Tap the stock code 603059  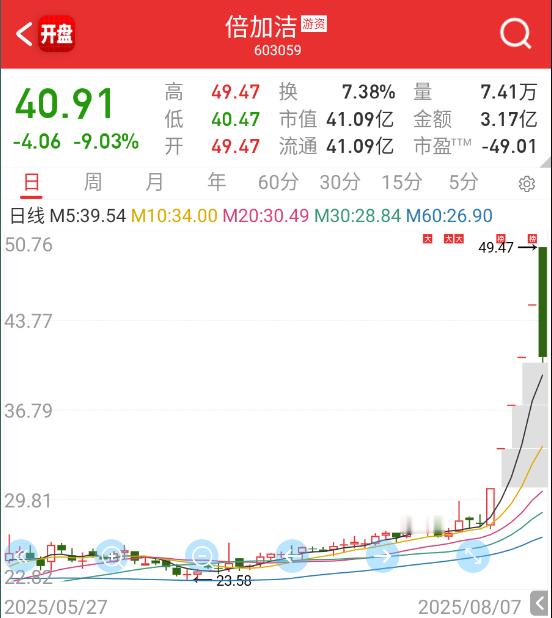click(277, 50)
